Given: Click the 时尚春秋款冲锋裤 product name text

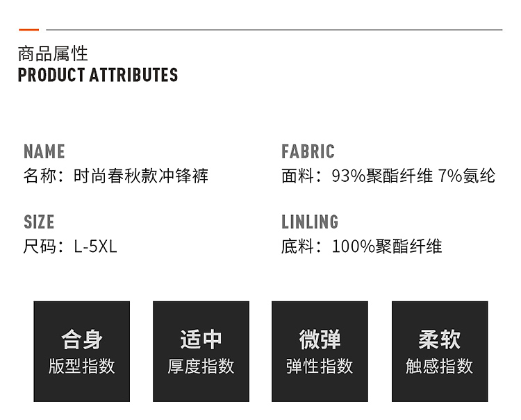Looking at the screenshot, I should coord(141,176).
